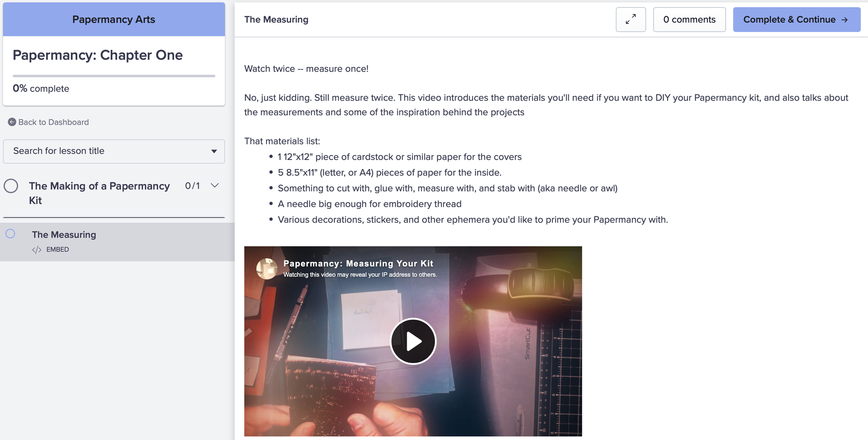Select The Measuring lesson in sidebar
The height and width of the screenshot is (440, 868).
(x=117, y=242)
